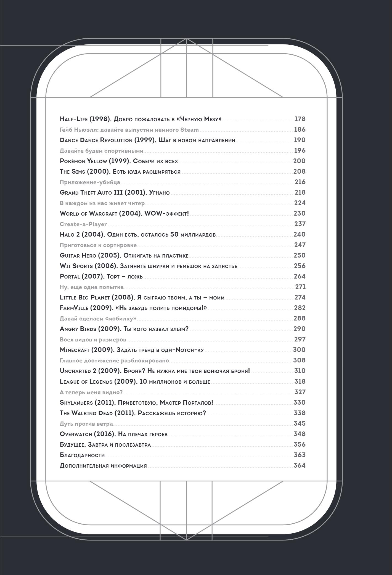392x575 pixels.
Task: Open the Halo 2 (2004) chapter entry
Action: (182, 234)
